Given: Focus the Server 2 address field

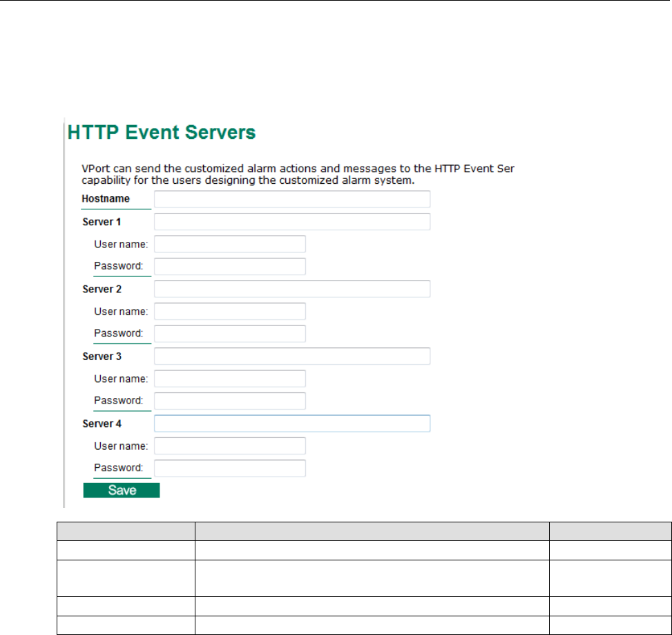Looking at the screenshot, I should click(291, 289).
